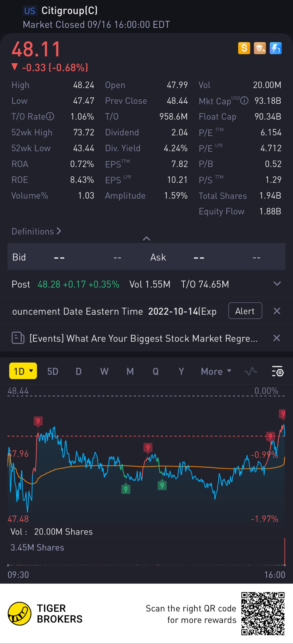Collapse the stock details panel arrow

tap(146, 238)
